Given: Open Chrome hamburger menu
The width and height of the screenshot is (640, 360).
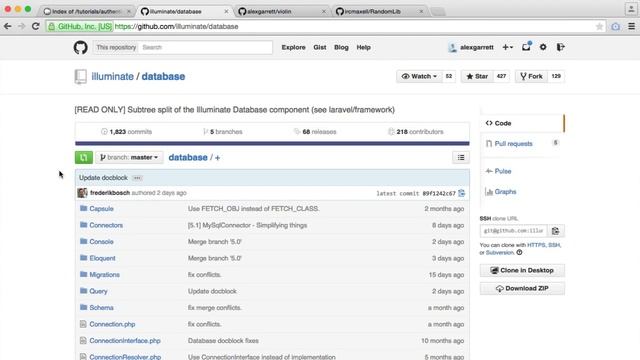Looking at the screenshot, I should click(x=631, y=27).
